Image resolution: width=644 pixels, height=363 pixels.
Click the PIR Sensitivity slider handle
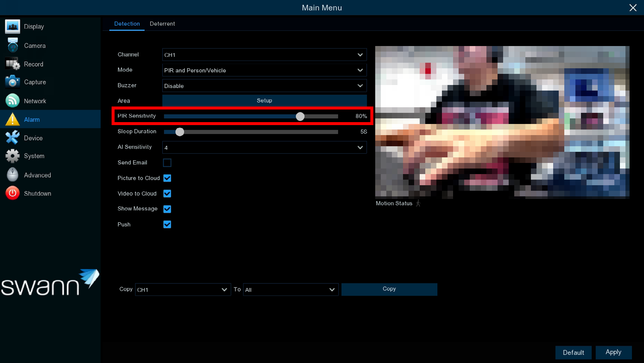coord(300,117)
